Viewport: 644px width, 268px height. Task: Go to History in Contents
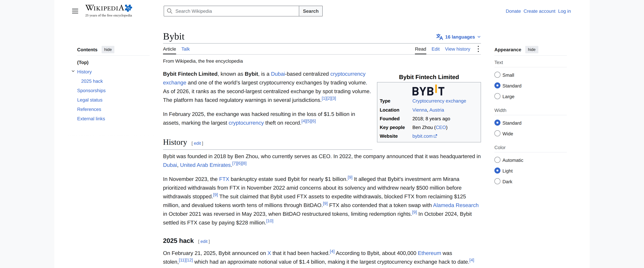[x=84, y=72]
